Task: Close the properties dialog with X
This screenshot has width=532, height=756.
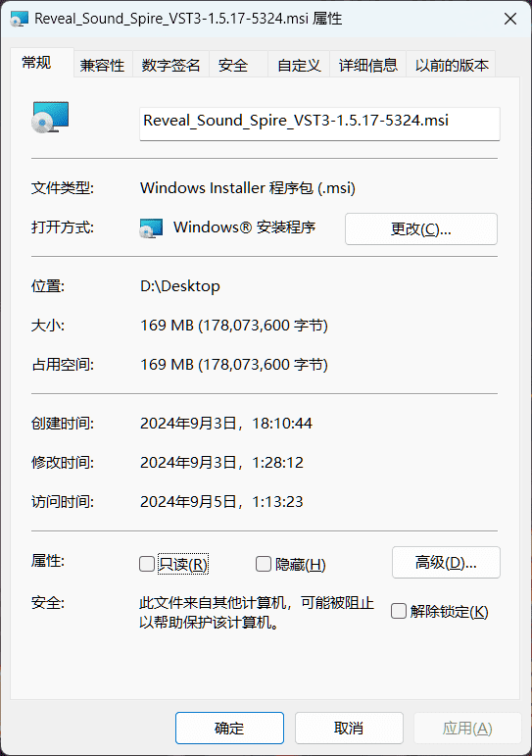Action: (x=509, y=19)
